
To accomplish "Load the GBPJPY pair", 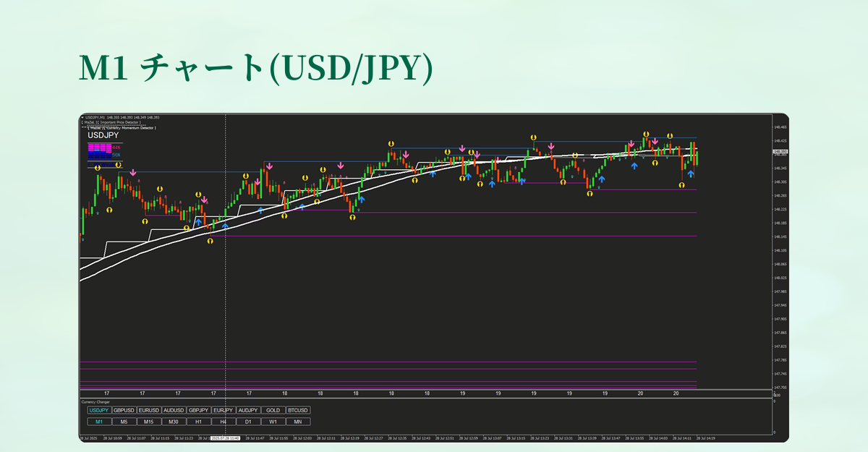I will coord(198,410).
